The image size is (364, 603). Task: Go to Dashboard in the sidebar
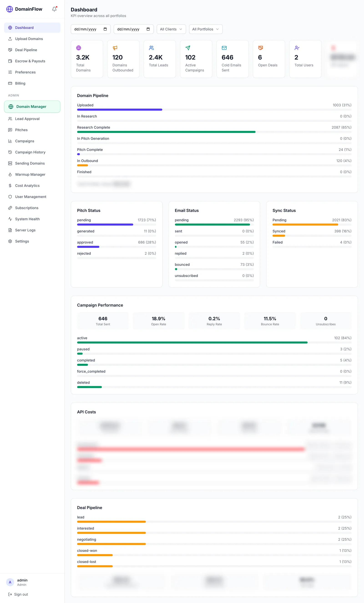pyautogui.click(x=32, y=28)
